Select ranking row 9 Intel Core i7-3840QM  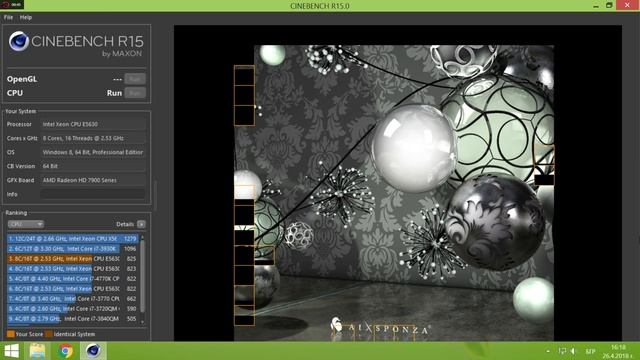(73, 319)
